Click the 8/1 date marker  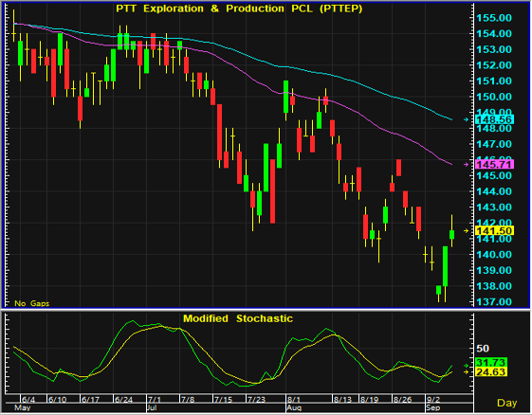[x=294, y=400]
